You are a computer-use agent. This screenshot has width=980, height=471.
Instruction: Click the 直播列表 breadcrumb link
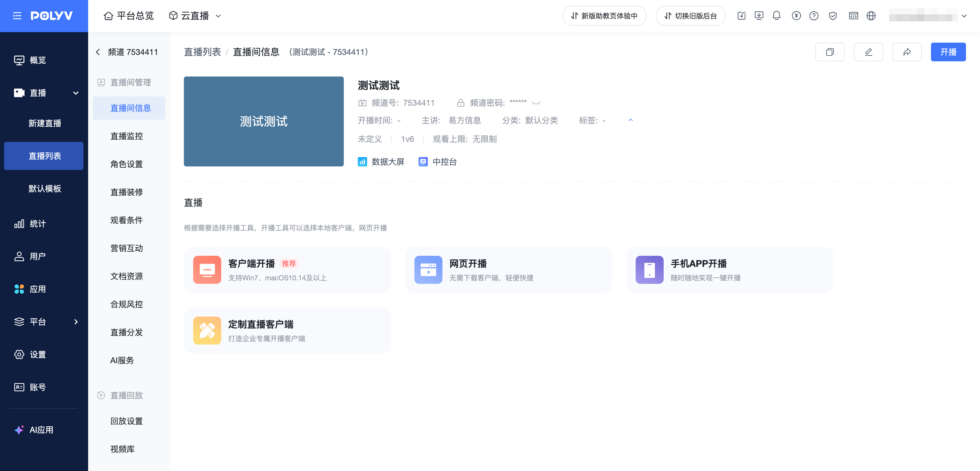point(203,52)
